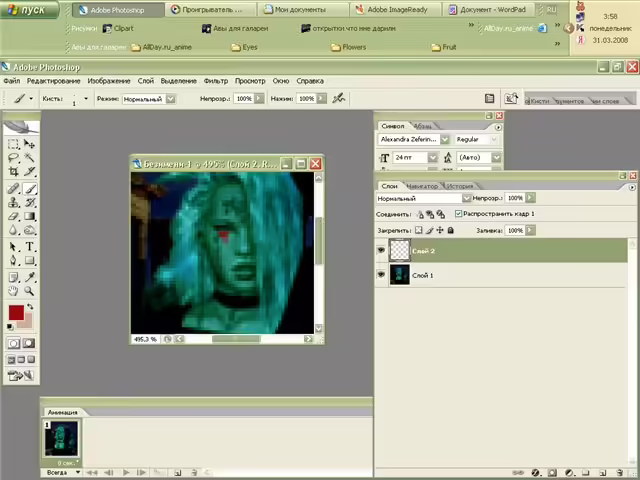Select the Eyedropper tool
Screen dimensions: 640x480
pyautogui.click(x=29, y=277)
